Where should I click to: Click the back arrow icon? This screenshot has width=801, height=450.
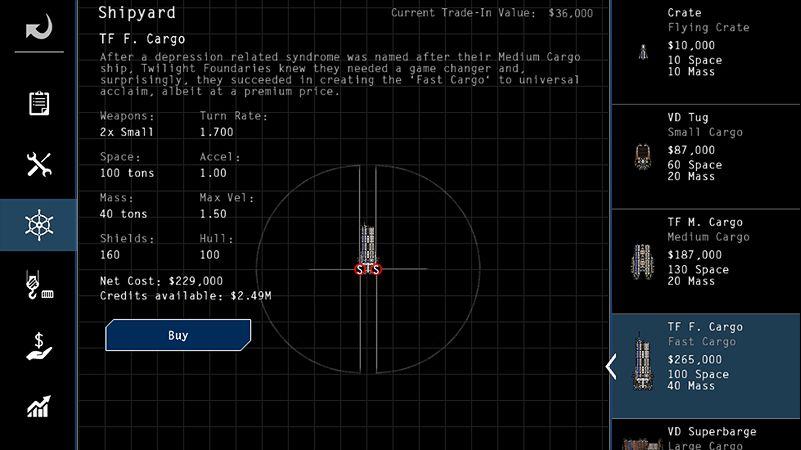(x=39, y=27)
